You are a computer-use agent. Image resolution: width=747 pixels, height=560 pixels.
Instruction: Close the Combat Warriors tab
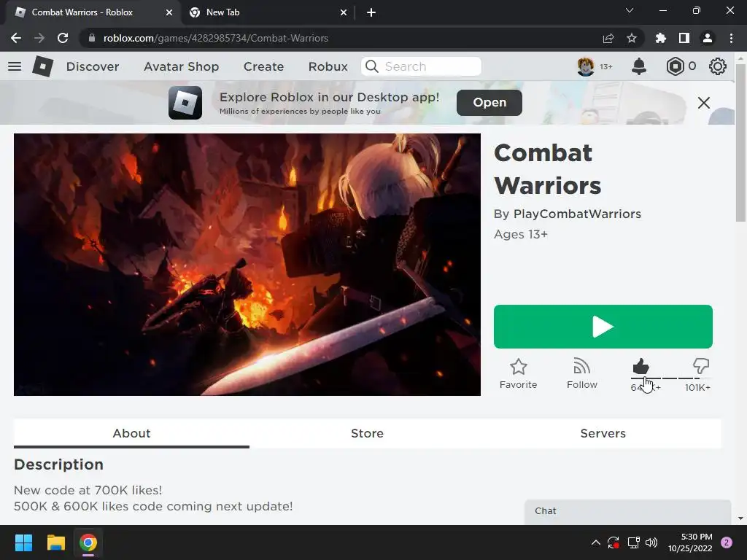(169, 12)
